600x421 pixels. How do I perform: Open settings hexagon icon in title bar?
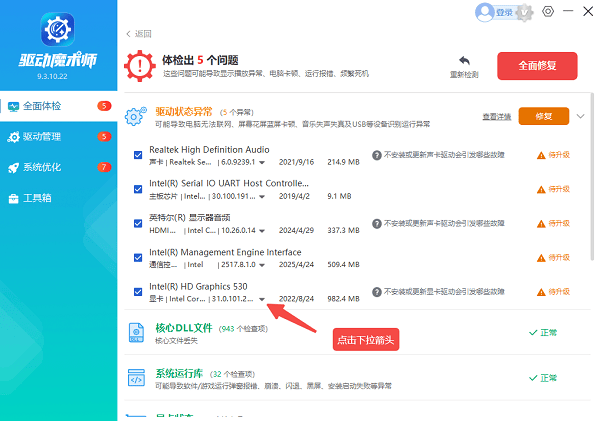[548, 11]
